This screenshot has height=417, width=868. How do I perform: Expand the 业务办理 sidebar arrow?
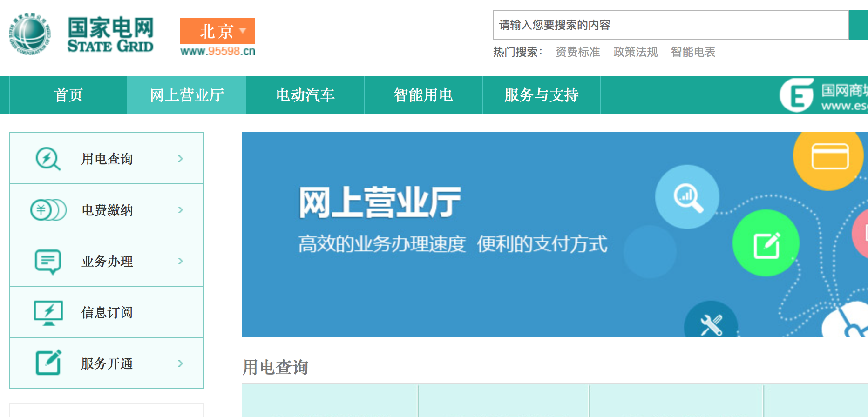pyautogui.click(x=181, y=261)
